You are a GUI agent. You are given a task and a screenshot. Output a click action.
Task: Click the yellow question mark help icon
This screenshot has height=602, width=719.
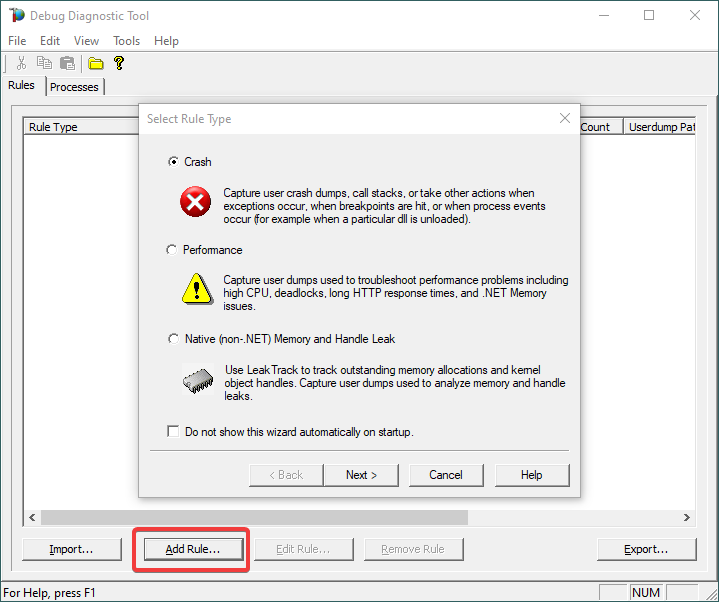tap(119, 63)
